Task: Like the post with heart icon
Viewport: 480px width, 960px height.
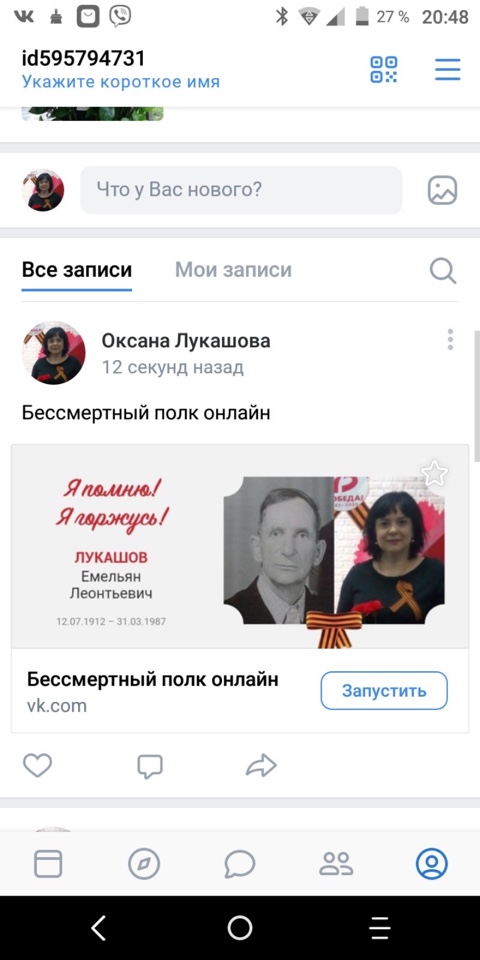Action: pyautogui.click(x=37, y=765)
